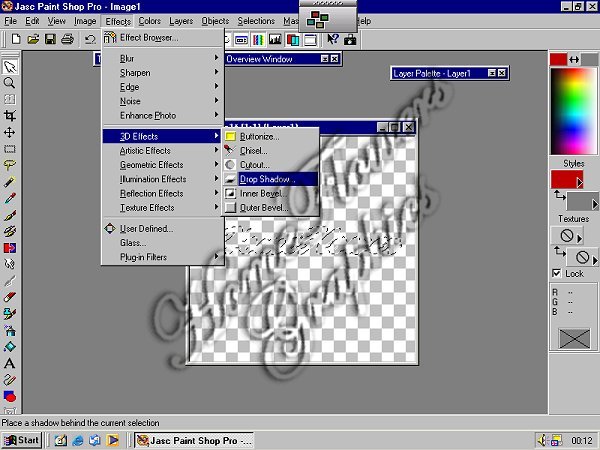Expand the Enhance Photo submenu
The width and height of the screenshot is (600, 450).
[x=163, y=115]
